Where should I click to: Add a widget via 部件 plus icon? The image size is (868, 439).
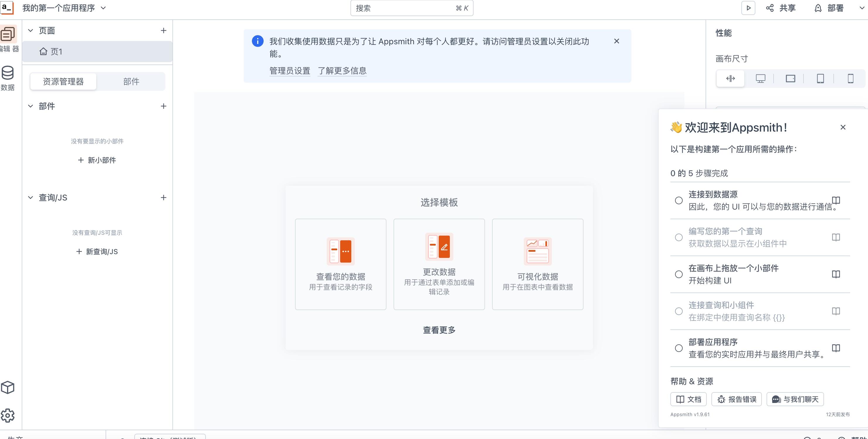pos(163,106)
